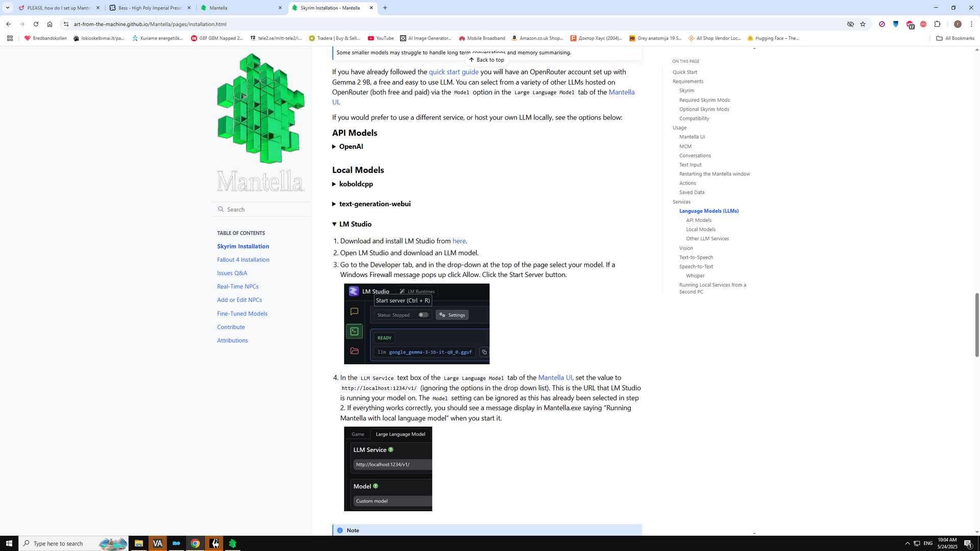Open the Attributions page
Image resolution: width=980 pixels, height=551 pixels.
tap(232, 340)
